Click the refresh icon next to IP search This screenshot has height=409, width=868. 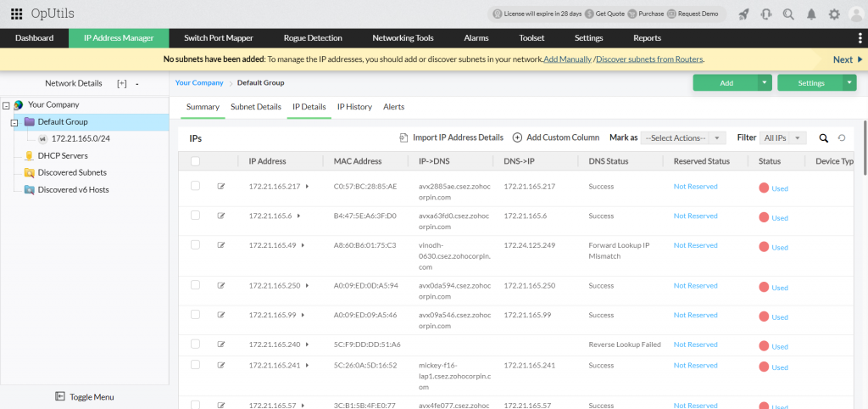[x=842, y=138]
